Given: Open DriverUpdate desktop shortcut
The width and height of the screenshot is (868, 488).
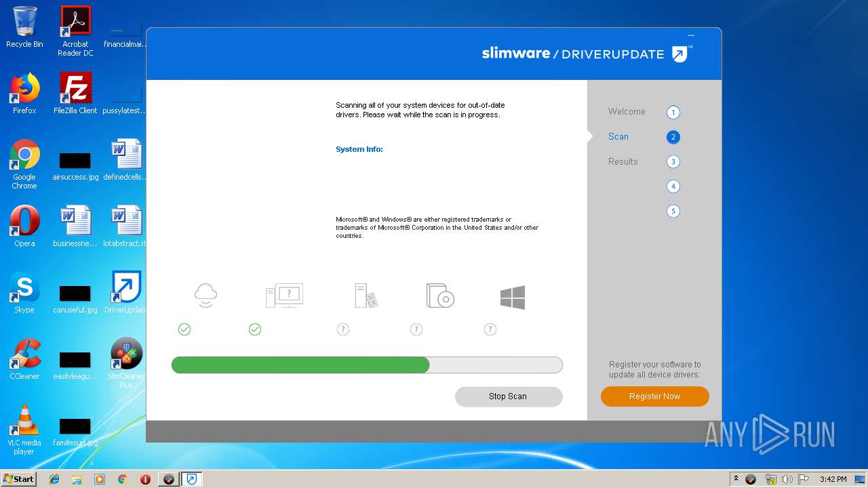Looking at the screenshot, I should pos(126,293).
